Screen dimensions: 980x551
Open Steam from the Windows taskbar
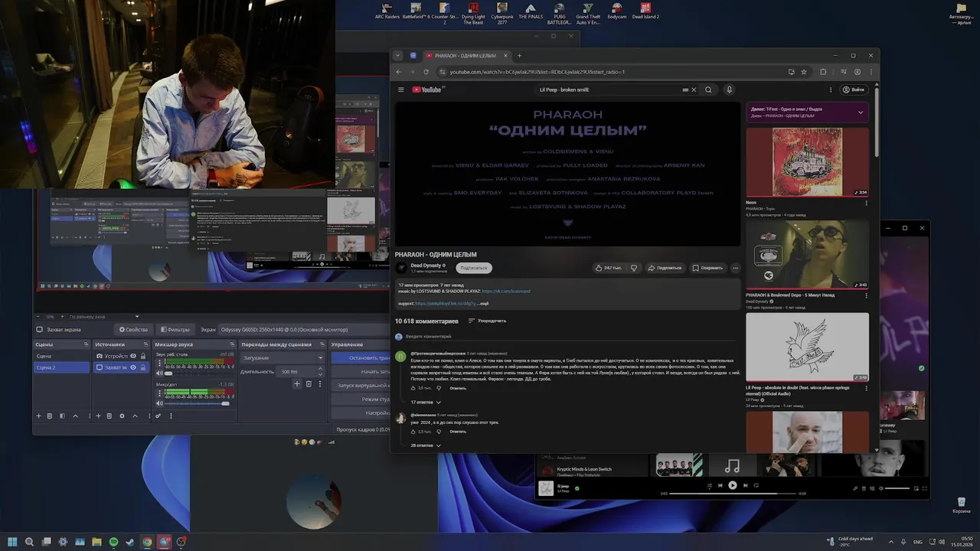[130, 542]
